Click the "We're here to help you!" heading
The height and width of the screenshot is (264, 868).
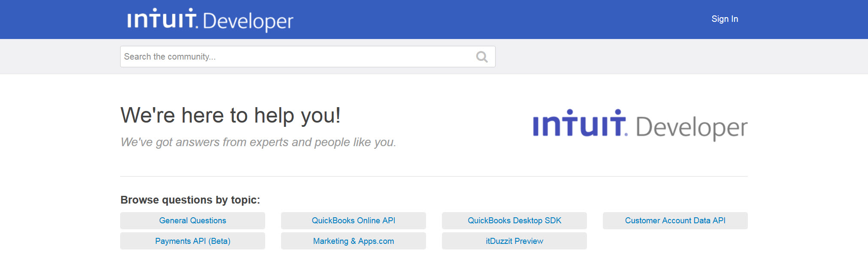(x=230, y=115)
